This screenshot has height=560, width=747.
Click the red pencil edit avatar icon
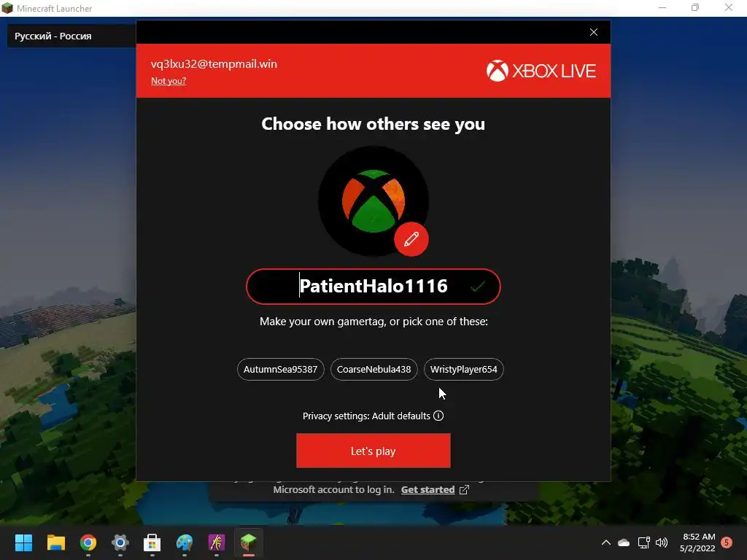[411, 239]
